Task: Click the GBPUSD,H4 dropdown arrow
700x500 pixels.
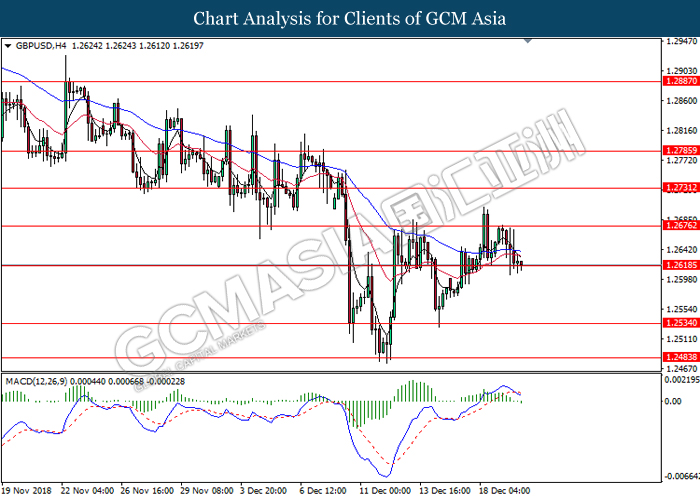Action: (x=8, y=46)
